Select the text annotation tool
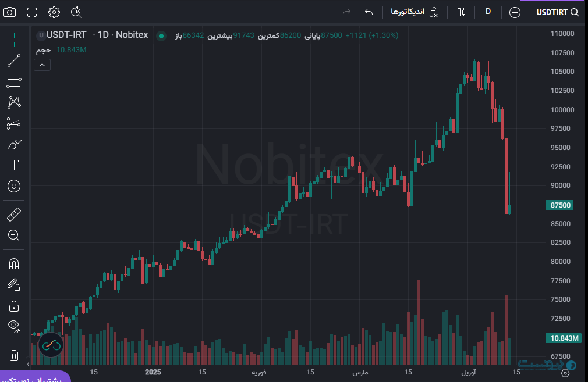 pyautogui.click(x=14, y=165)
